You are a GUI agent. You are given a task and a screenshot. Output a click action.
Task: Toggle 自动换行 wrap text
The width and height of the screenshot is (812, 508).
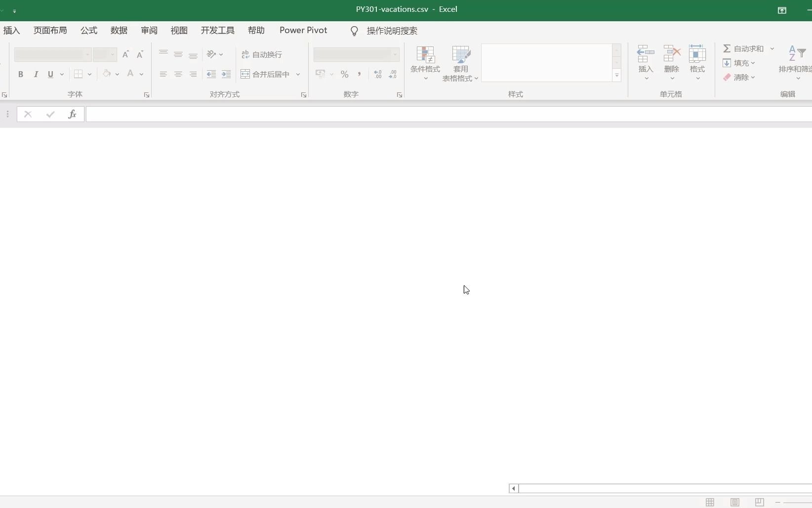point(262,54)
